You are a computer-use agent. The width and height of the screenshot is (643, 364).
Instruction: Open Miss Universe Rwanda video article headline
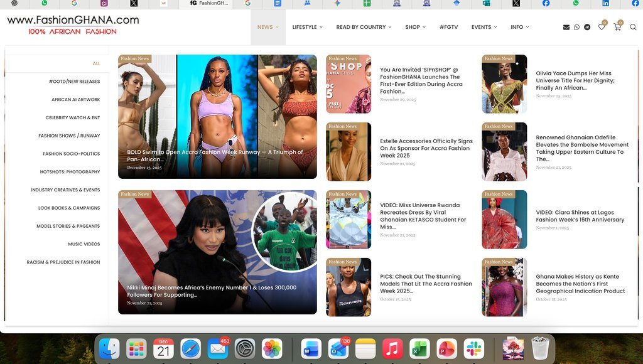[423, 216]
